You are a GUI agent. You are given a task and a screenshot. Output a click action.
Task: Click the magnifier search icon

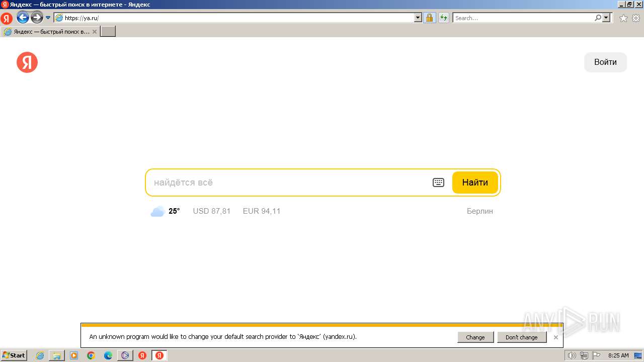pyautogui.click(x=598, y=18)
